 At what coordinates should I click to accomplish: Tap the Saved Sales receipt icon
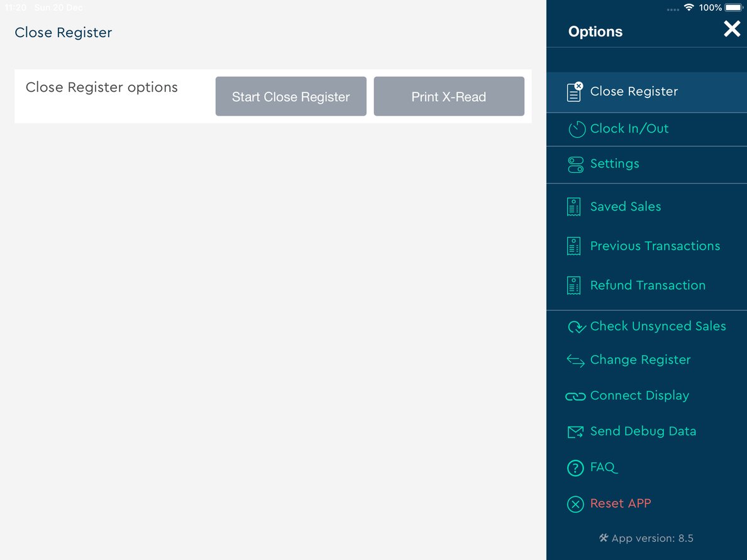(x=573, y=207)
